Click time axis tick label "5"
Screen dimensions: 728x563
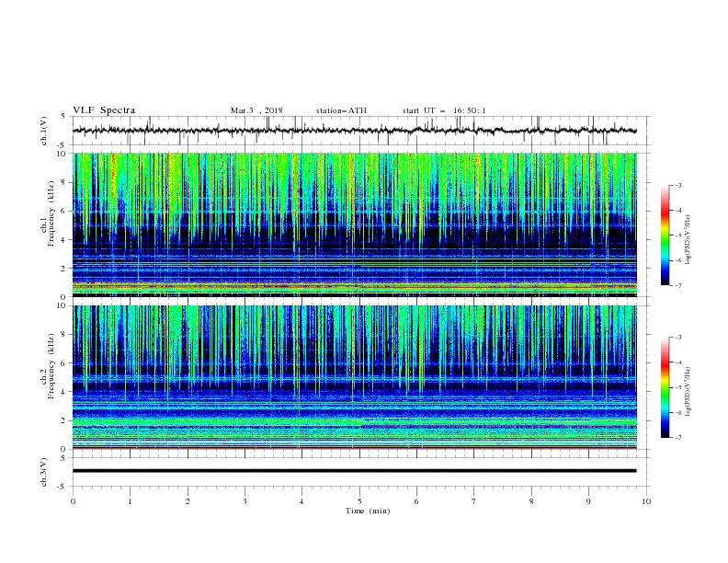click(x=359, y=501)
